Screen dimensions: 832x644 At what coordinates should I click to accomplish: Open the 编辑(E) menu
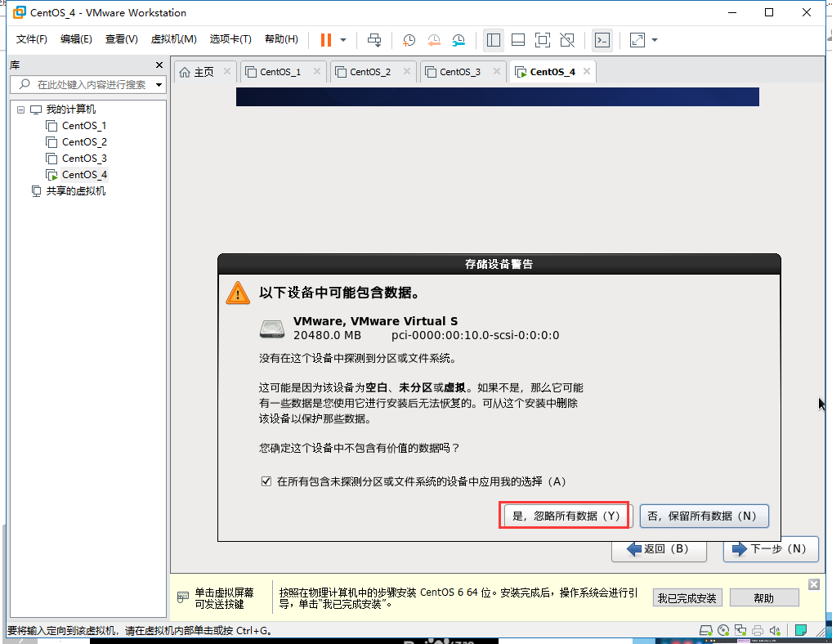[x=76, y=39]
